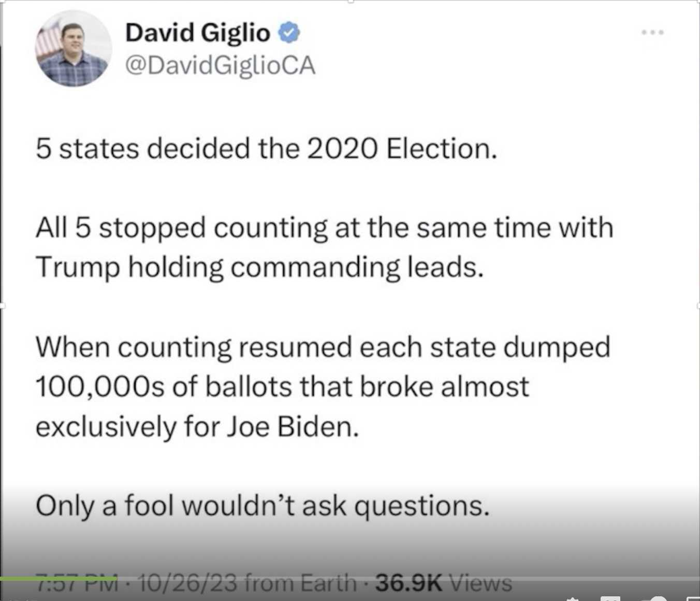The image size is (700, 601).
Task: Open the @DavidGiglioCA handle link
Action: pos(220,66)
